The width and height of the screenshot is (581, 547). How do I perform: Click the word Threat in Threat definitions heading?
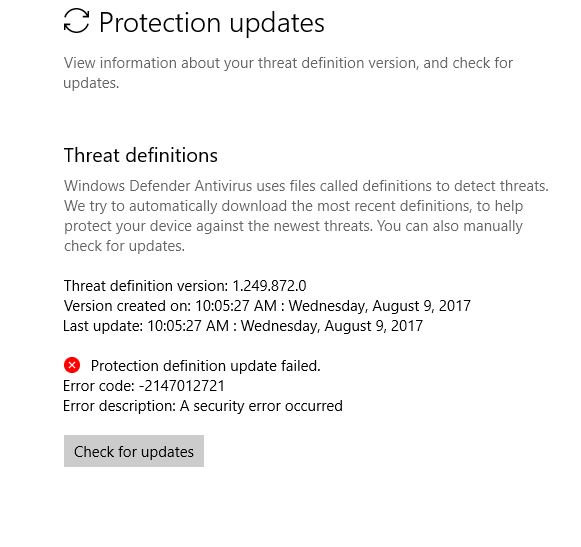coord(92,155)
